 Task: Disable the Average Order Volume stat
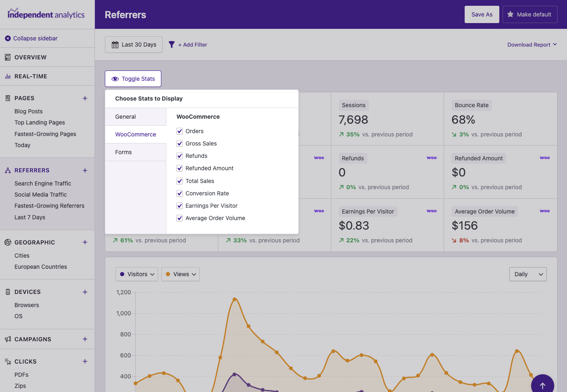180,218
